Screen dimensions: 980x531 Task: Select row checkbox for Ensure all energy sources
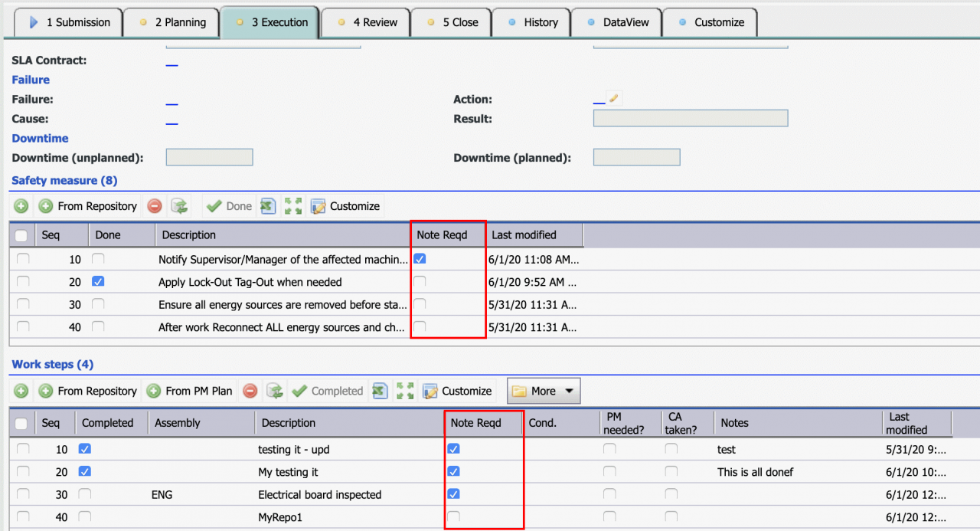22,304
